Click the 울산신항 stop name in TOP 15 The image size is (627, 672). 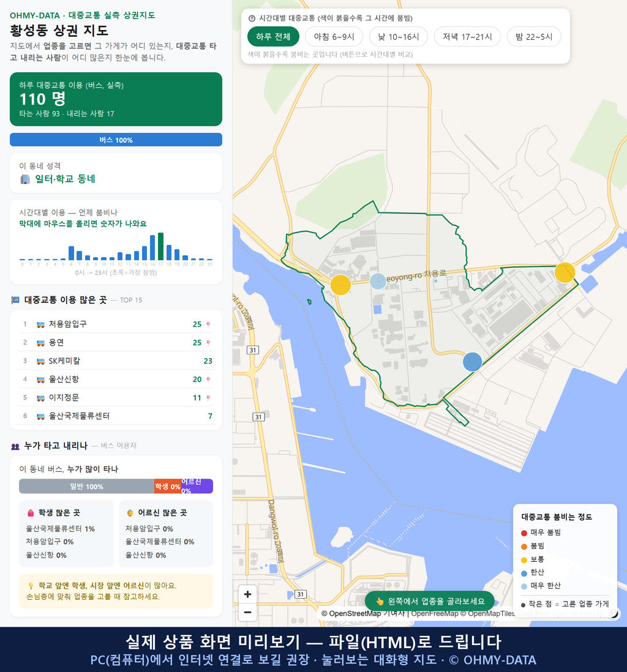64,379
